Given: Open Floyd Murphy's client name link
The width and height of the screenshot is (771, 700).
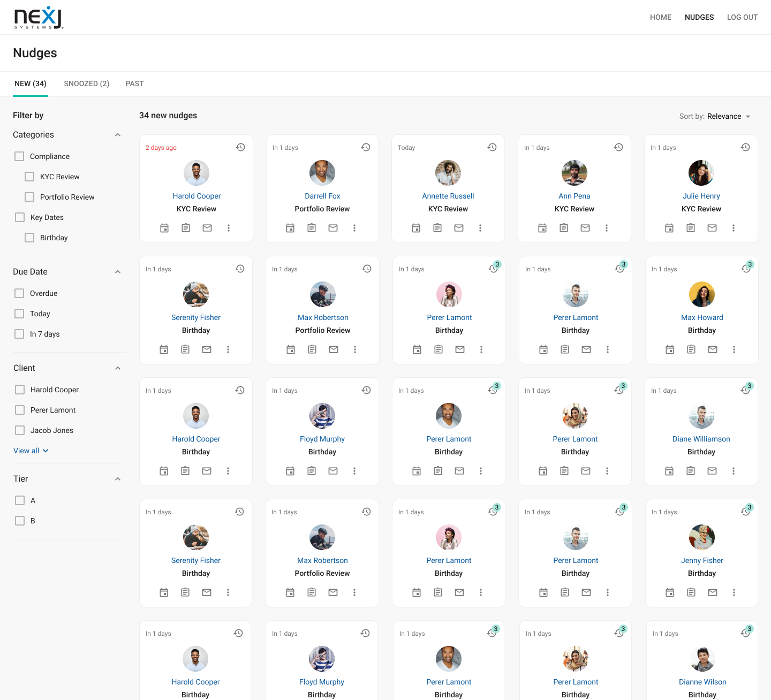Looking at the screenshot, I should (322, 439).
